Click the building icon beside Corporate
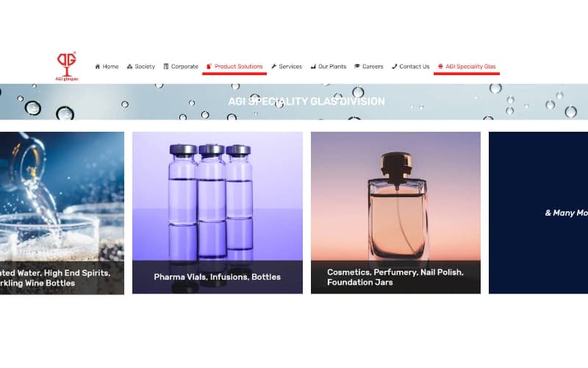Viewport: 588px width, 368px height. (166, 66)
